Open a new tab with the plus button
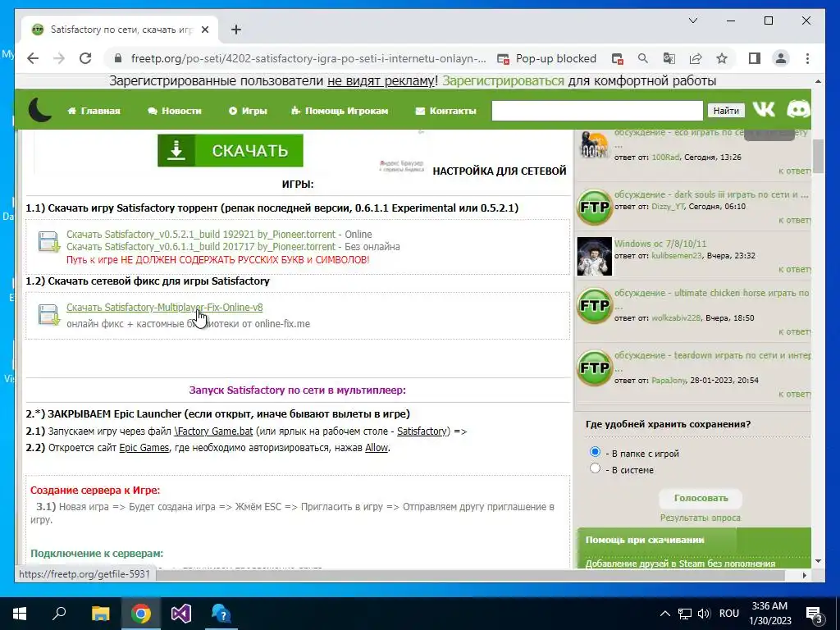Viewport: 840px width, 630px height. click(x=236, y=30)
